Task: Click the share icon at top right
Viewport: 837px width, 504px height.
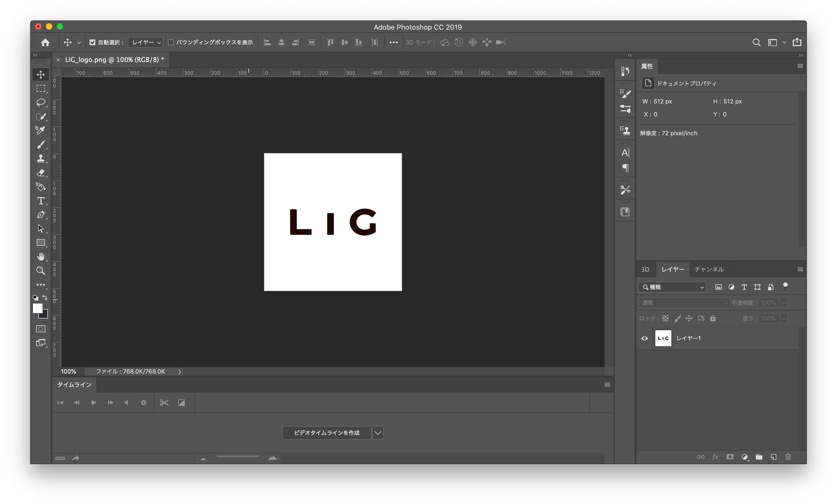Action: pos(797,42)
